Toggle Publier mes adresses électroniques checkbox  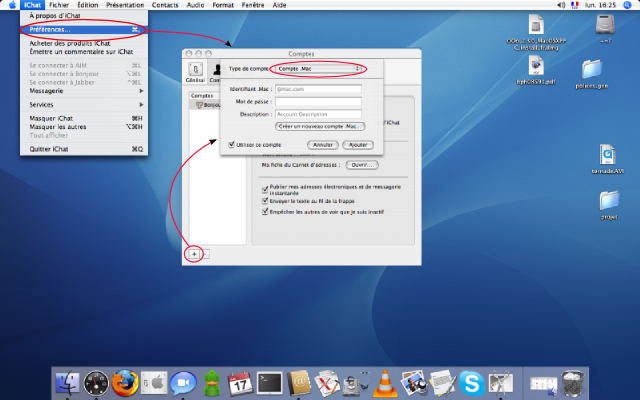click(265, 190)
